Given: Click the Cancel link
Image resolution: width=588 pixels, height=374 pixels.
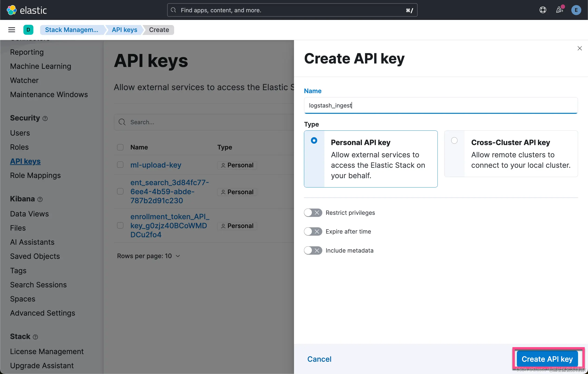Looking at the screenshot, I should 319,359.
